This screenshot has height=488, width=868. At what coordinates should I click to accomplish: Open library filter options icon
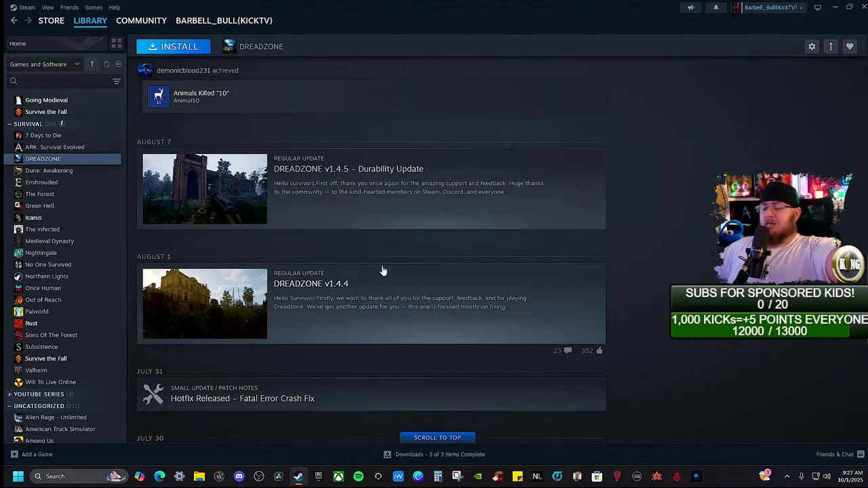click(117, 81)
